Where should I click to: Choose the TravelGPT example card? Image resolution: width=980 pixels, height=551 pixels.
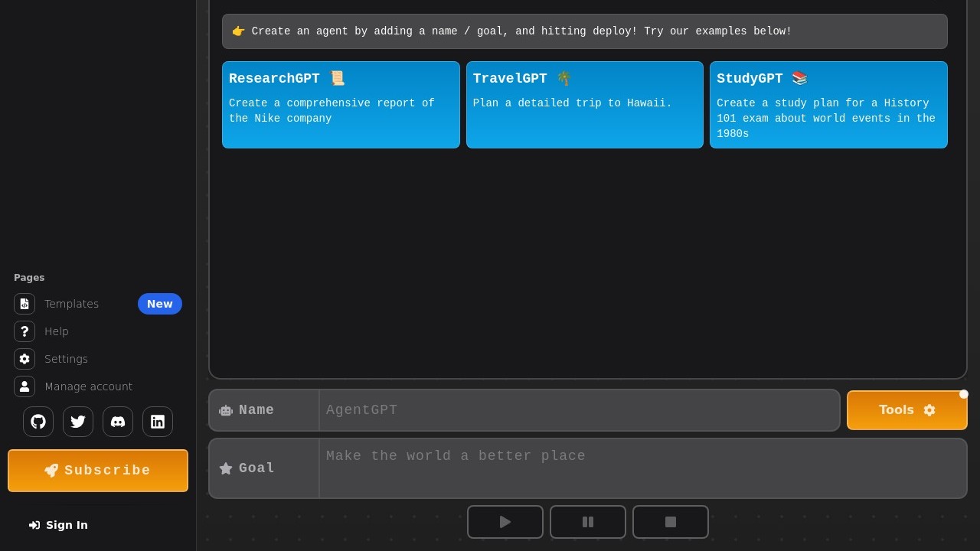point(584,105)
